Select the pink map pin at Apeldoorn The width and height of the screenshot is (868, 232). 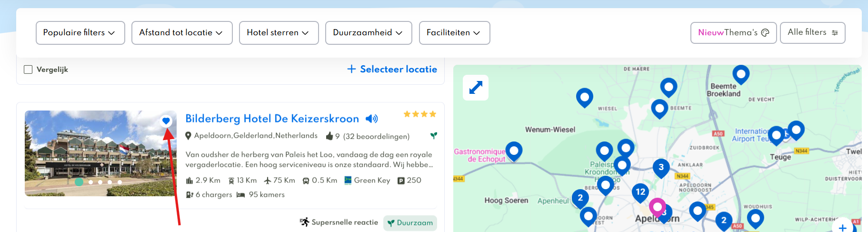[657, 207]
